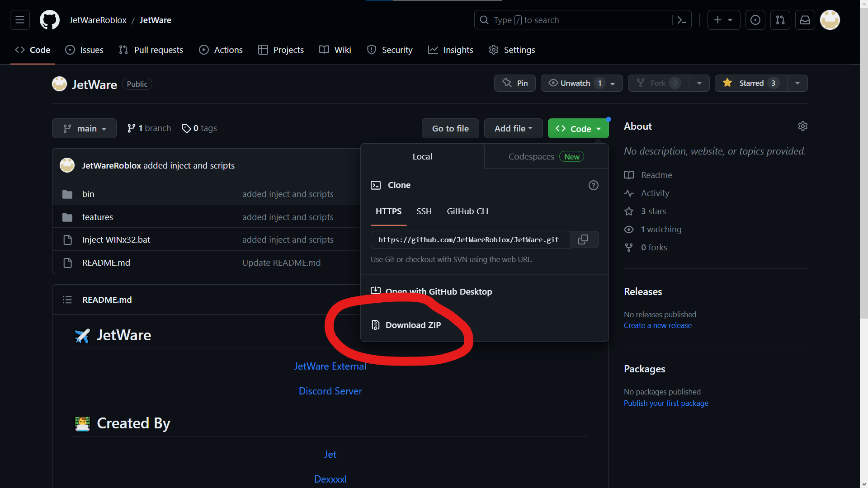The height and width of the screenshot is (488, 868).
Task: Open the command palette icon
Action: pos(681,20)
